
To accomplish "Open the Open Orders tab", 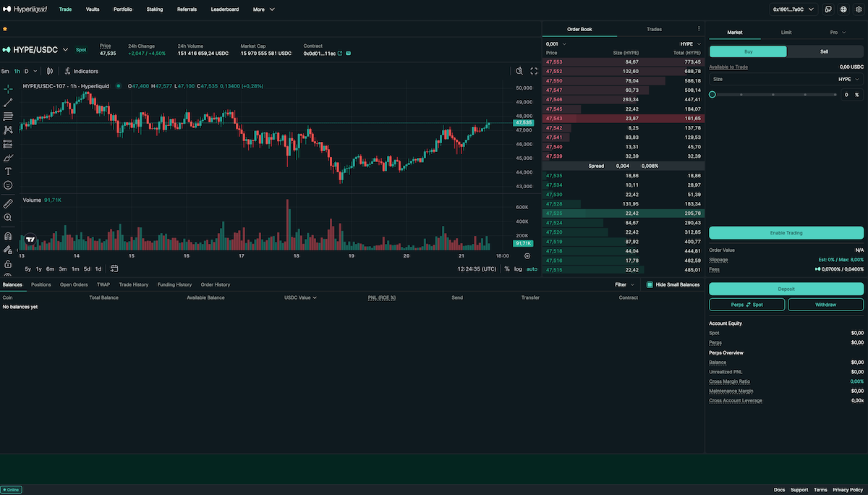I will pos(74,284).
